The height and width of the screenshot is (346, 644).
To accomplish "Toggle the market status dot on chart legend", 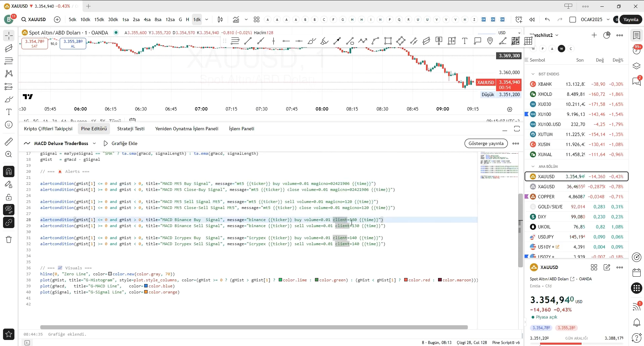I will [x=116, y=32].
